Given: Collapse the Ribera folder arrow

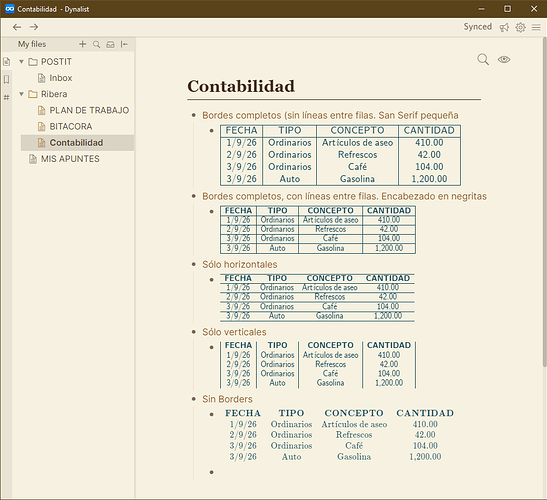Looking at the screenshot, I should pos(21,94).
